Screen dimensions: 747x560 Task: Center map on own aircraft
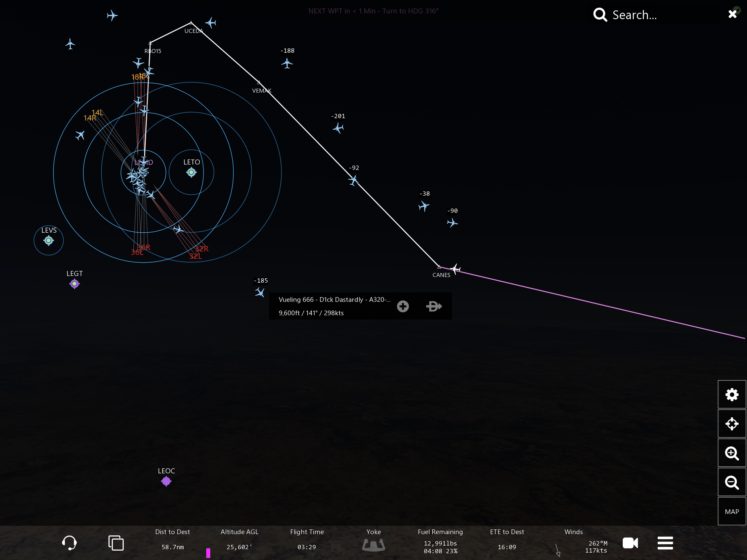732,424
